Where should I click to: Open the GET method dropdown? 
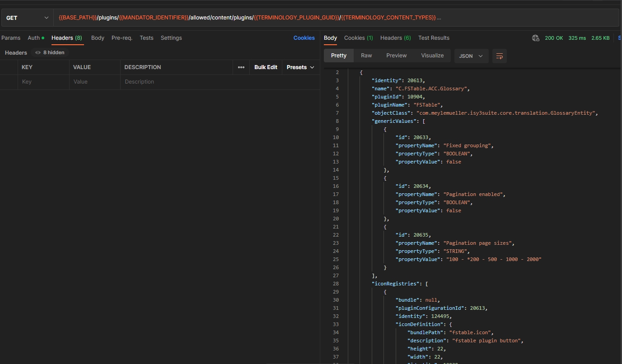pos(27,18)
